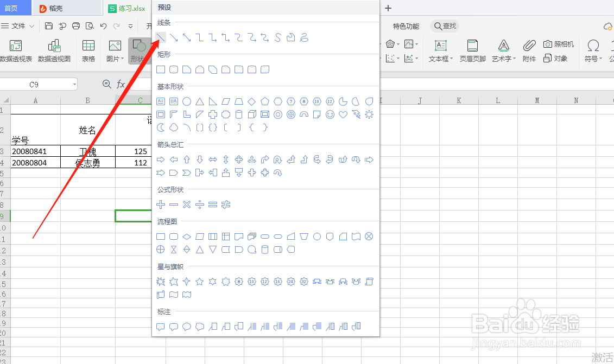Image resolution: width=614 pixels, height=364 pixels.
Task: Choose the lightning bolt shape
Action: [x=356, y=114]
